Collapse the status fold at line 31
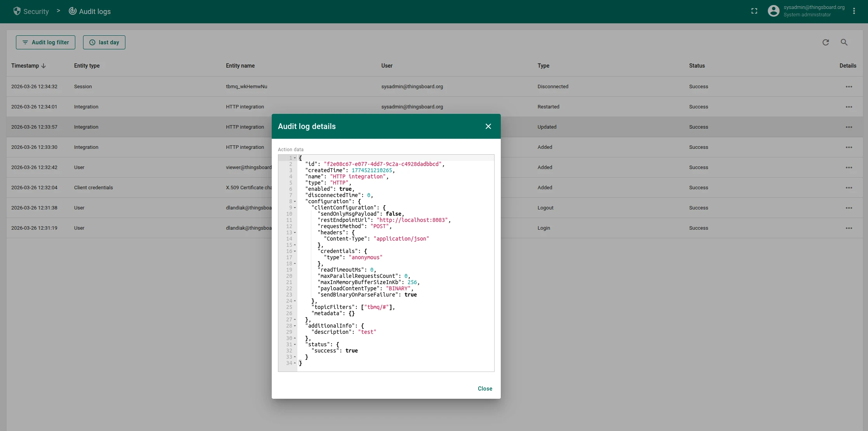Image resolution: width=868 pixels, height=431 pixels. [295, 344]
